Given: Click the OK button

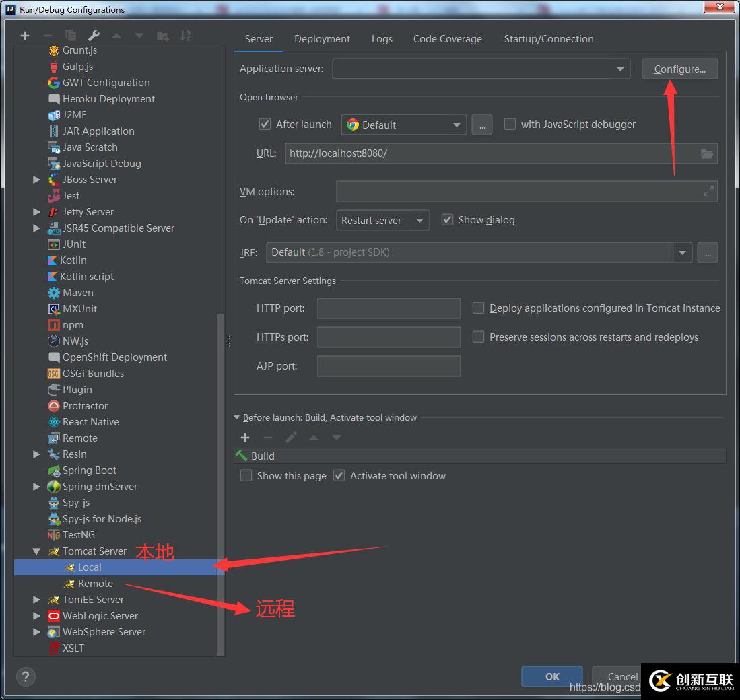Looking at the screenshot, I should point(551,677).
